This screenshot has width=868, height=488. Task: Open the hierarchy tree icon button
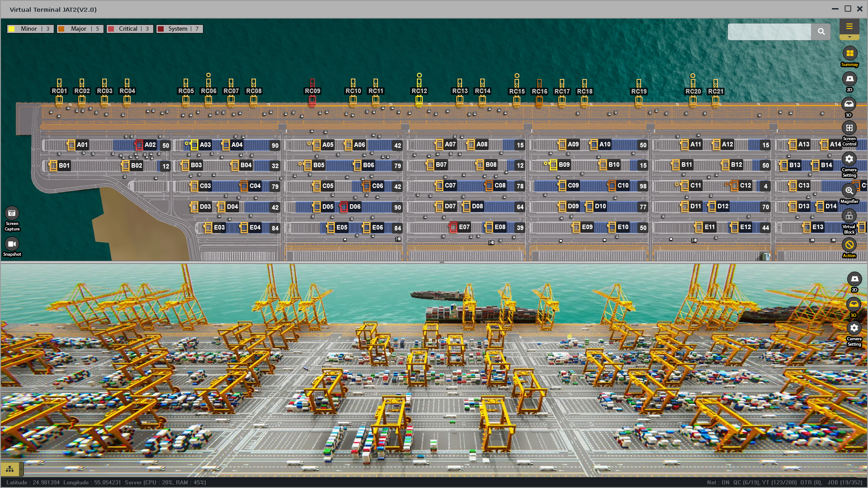[x=10, y=469]
